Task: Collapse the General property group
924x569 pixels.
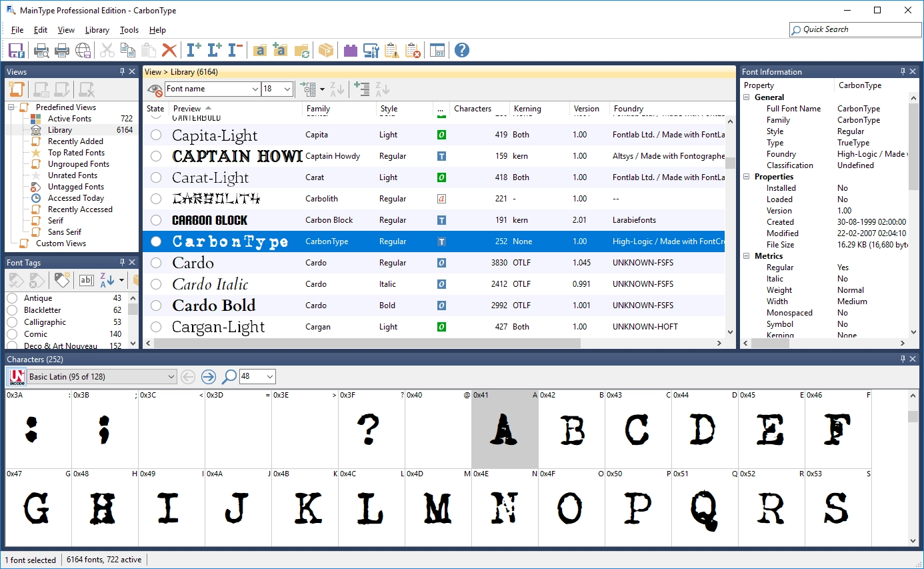Action: 747,97
